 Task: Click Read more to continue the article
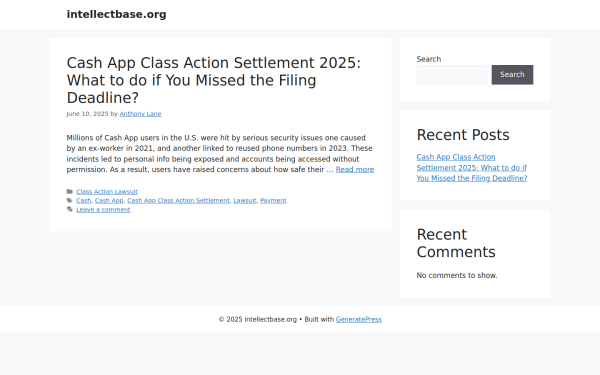pos(355,170)
